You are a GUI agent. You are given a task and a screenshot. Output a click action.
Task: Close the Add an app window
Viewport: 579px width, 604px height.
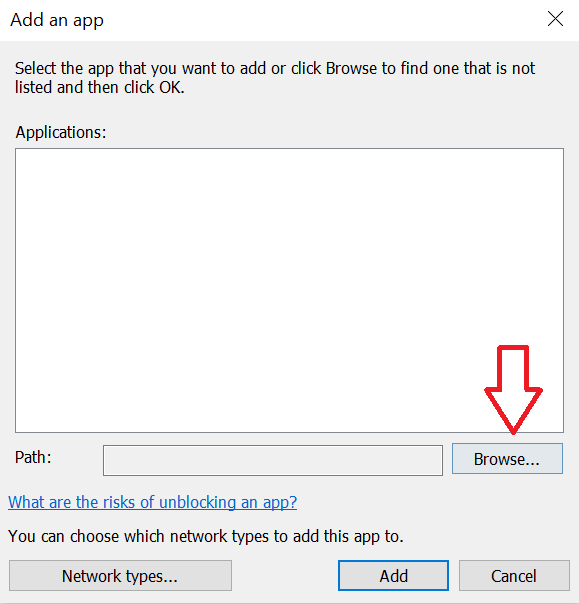click(555, 19)
